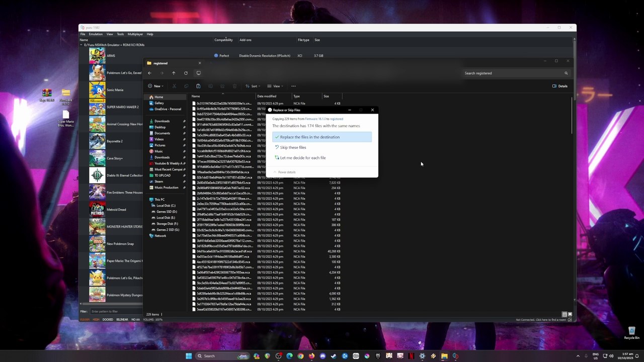Toggle the Details pane button
This screenshot has height=362, width=644.
point(560,86)
